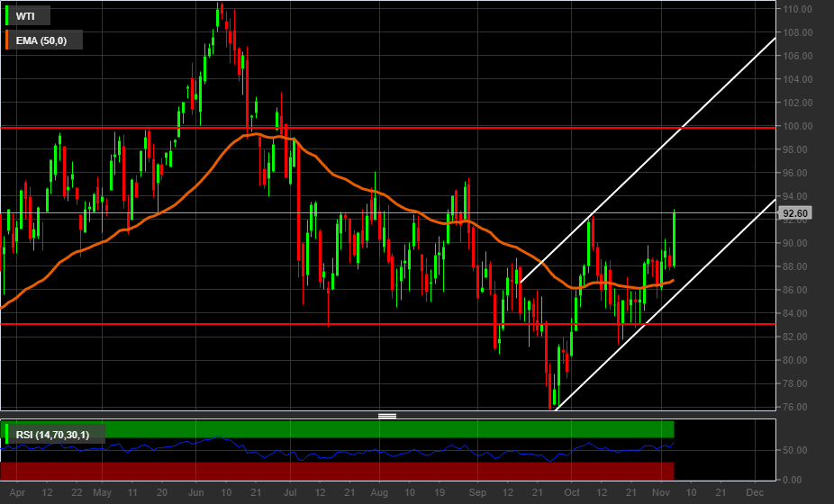The width and height of the screenshot is (834, 504).
Task: Click the Sep date label on time axis
Action: click(x=477, y=492)
